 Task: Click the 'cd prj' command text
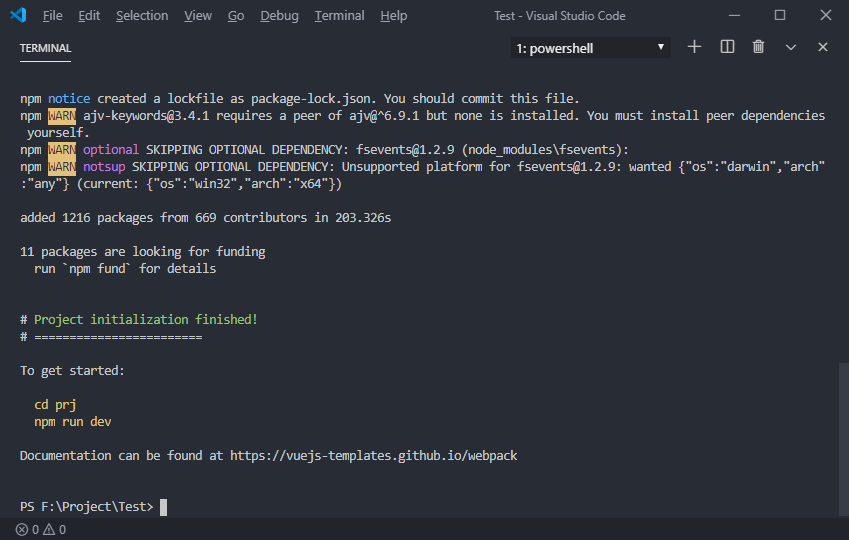coord(55,405)
